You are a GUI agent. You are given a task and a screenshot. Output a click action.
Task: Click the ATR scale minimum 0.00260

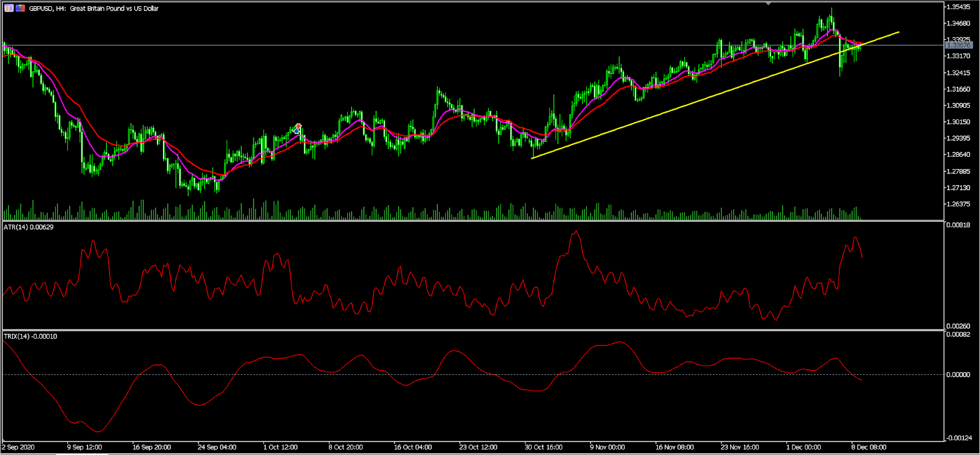pos(959,326)
